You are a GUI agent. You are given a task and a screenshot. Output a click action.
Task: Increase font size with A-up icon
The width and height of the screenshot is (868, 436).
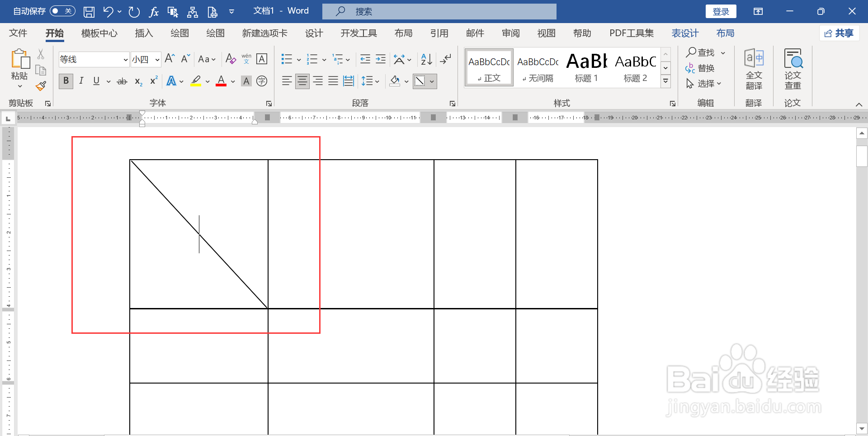click(170, 59)
